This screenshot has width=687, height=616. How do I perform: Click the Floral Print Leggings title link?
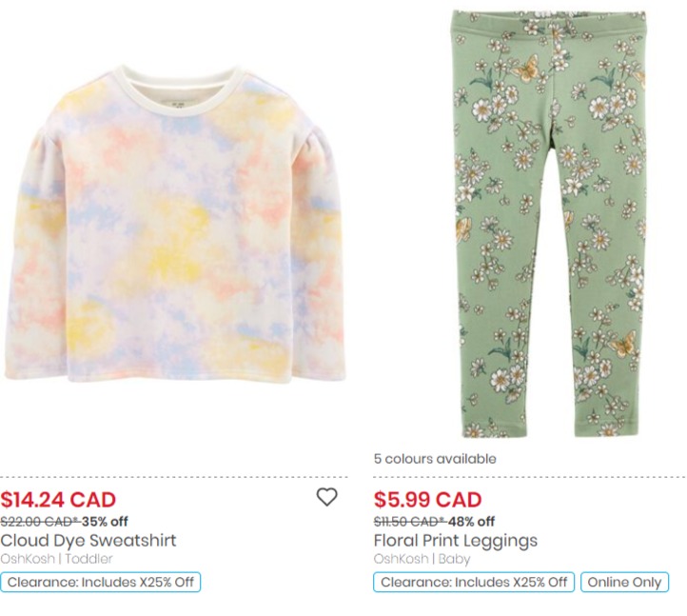(455, 541)
